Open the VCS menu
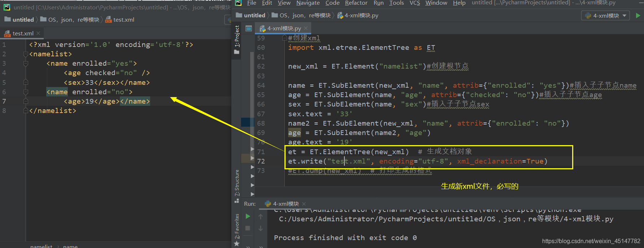This screenshot has width=644, height=248. (415, 3)
